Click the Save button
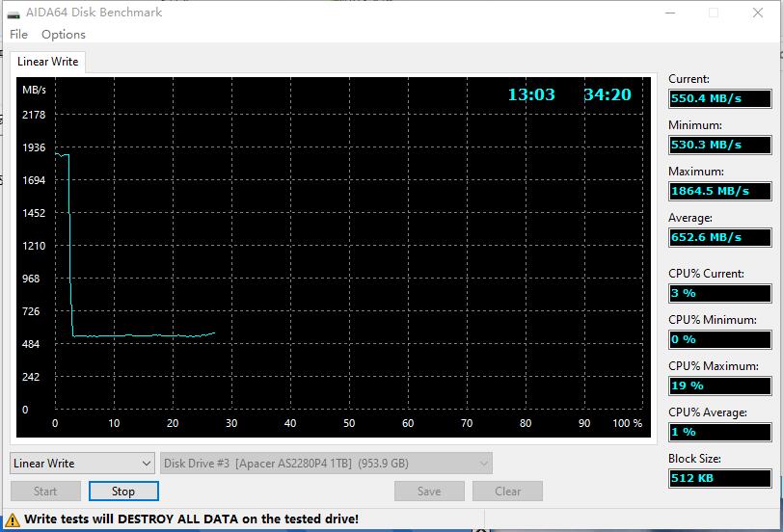Viewport: 783px width, 532px height. [x=429, y=492]
